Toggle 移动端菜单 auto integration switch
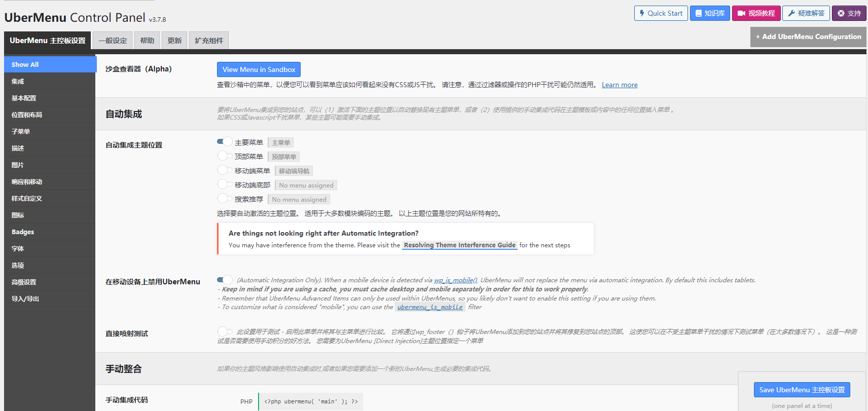Screen dimensions: 868x411 225,170
